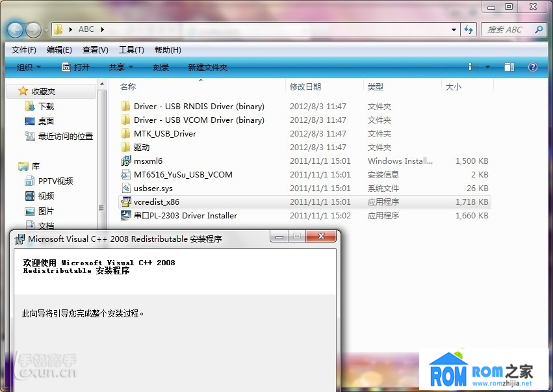Click the search magnifier in the 搜索 ABC box

coord(538,30)
